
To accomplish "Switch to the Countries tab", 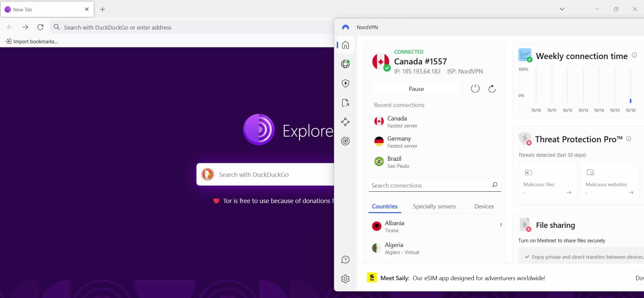I will point(384,206).
